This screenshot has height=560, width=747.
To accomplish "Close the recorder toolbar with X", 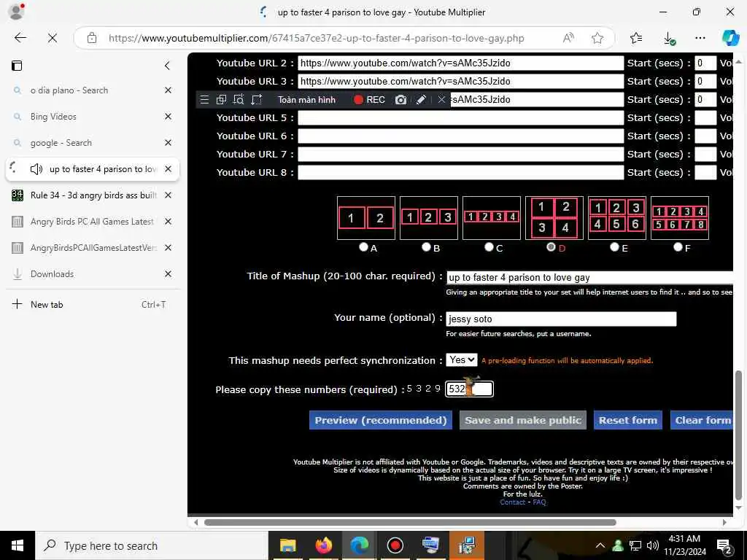I will (x=441, y=99).
